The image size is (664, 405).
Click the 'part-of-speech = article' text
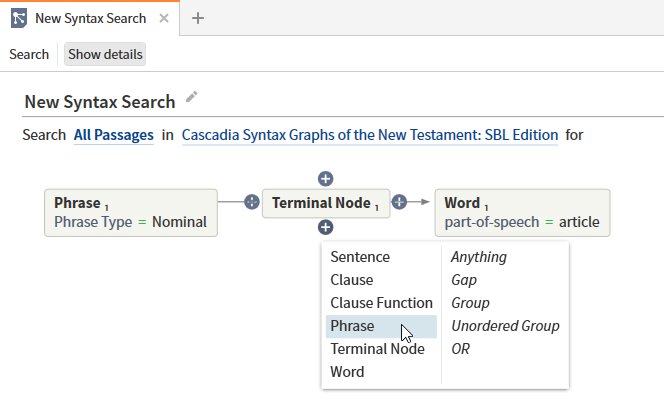[x=522, y=222]
